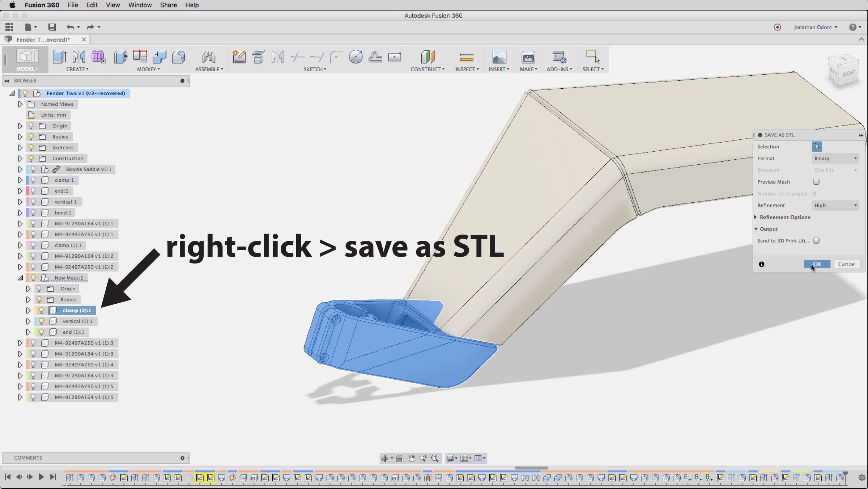Screen dimensions: 868x489
Task: Open the Window menu
Action: [140, 5]
